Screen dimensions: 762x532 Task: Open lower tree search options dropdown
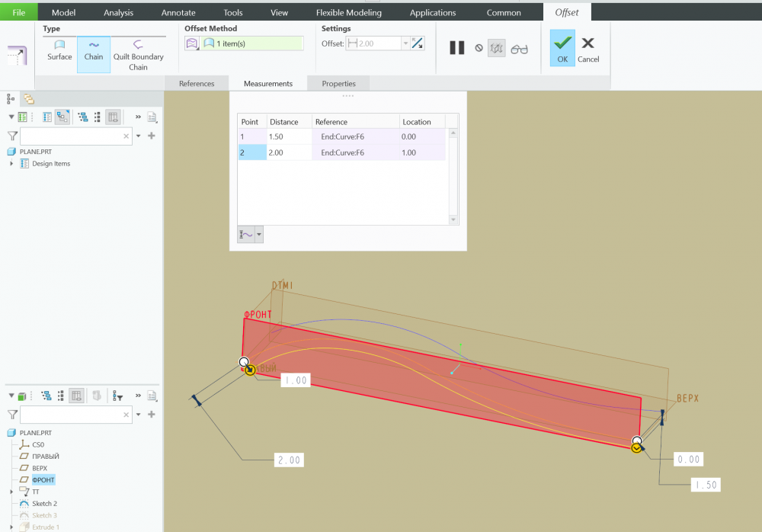[139, 415]
